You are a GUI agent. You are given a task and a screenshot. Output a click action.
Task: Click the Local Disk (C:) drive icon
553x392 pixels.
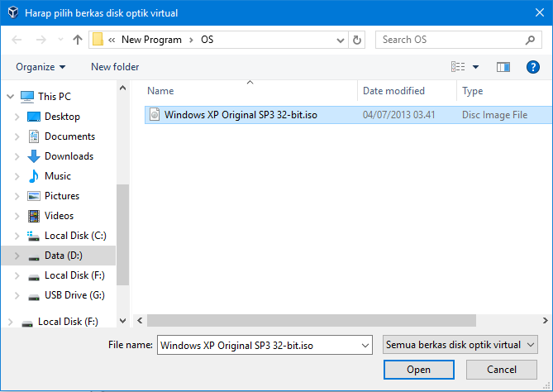click(34, 236)
